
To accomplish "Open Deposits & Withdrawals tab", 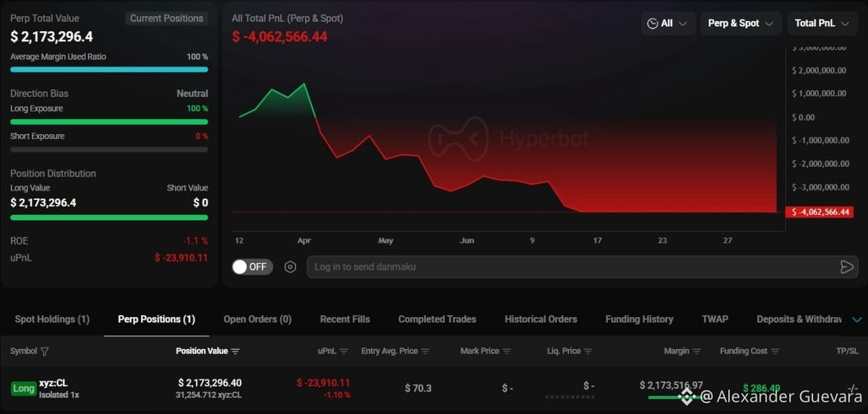I will [799, 319].
